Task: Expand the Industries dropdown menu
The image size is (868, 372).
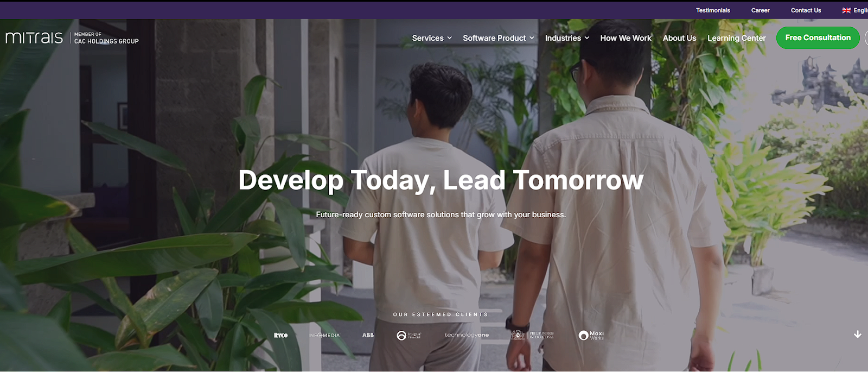Action: [567, 38]
